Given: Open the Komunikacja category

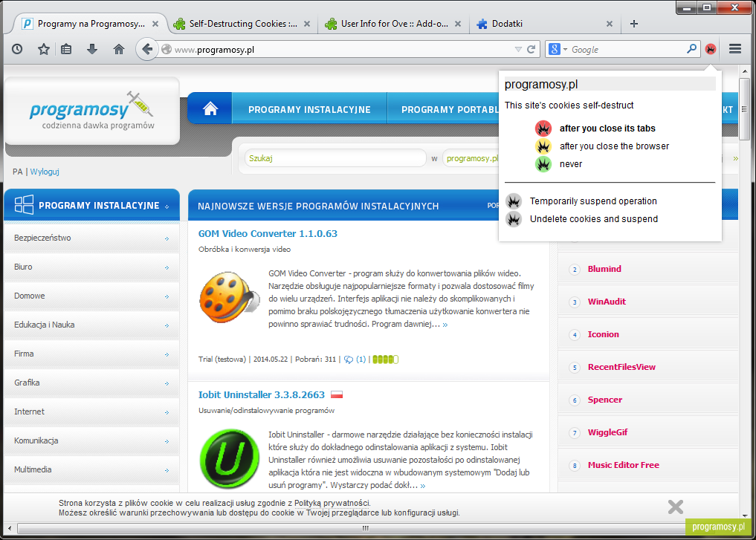Looking at the screenshot, I should tap(91, 440).
